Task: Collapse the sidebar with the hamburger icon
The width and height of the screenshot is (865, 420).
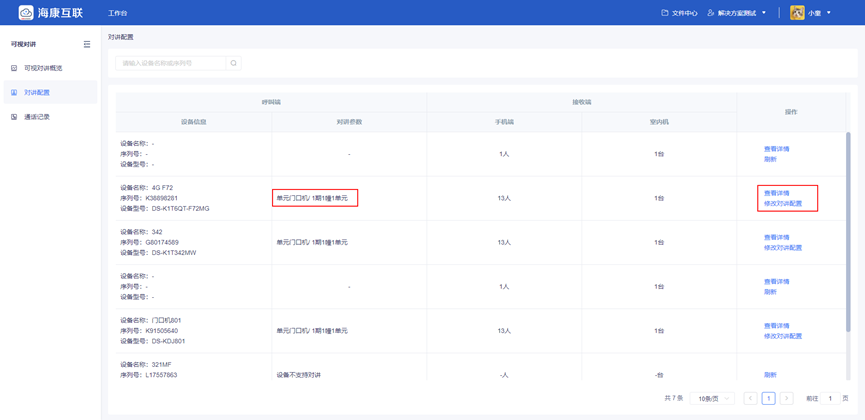Action: (x=87, y=44)
